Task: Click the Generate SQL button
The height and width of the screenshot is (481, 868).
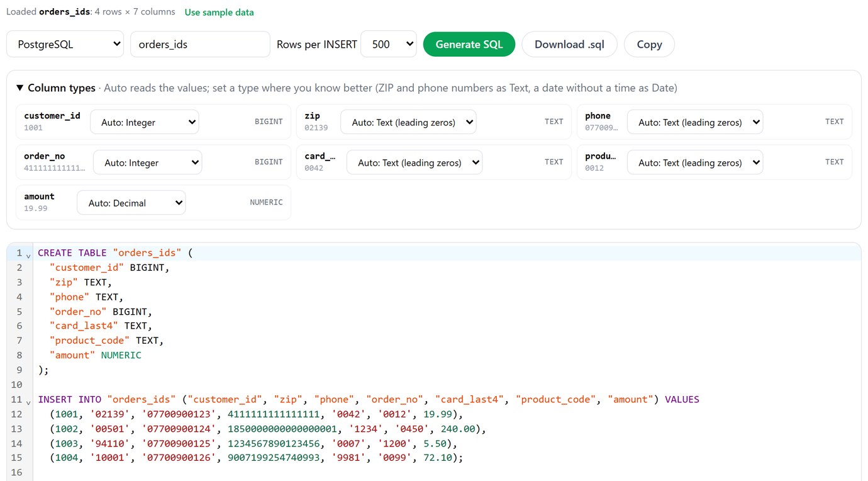Action: tap(469, 44)
